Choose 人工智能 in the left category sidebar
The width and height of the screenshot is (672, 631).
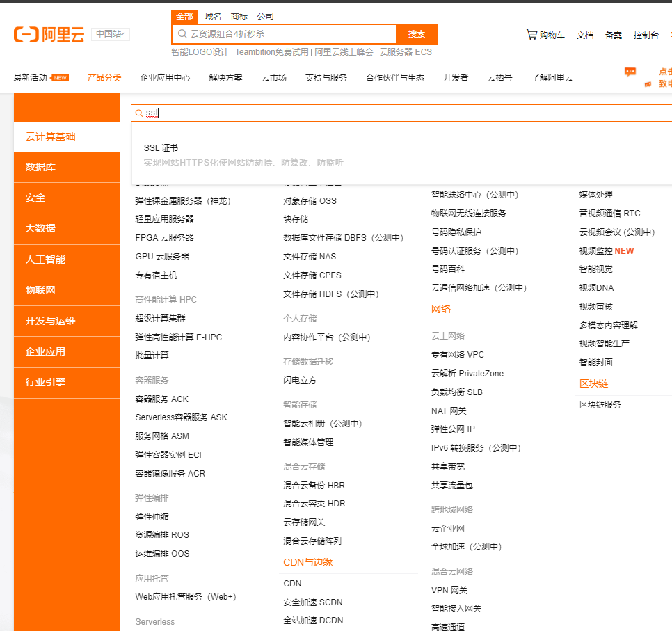pyautogui.click(x=45, y=259)
